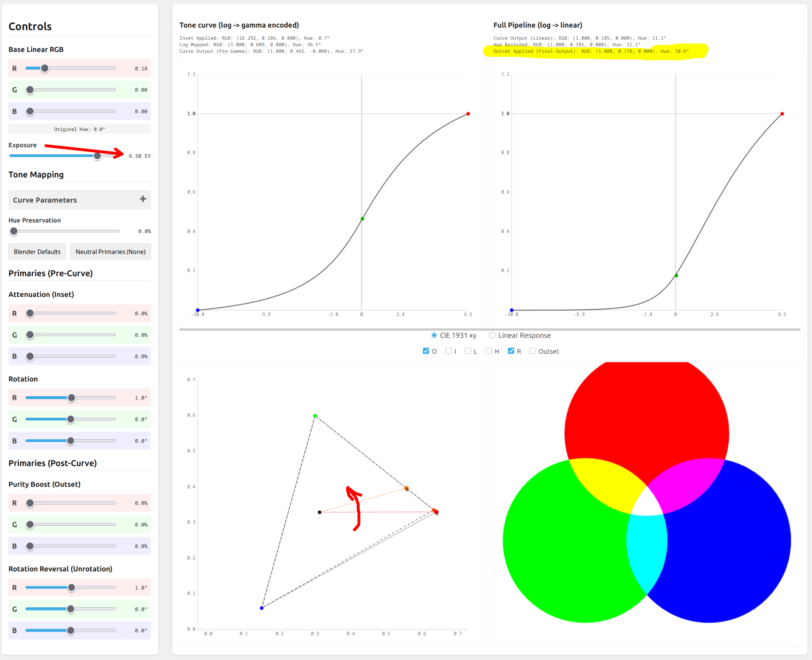The width and height of the screenshot is (812, 660).
Task: Uncheck the R checkbox
Action: coord(511,351)
